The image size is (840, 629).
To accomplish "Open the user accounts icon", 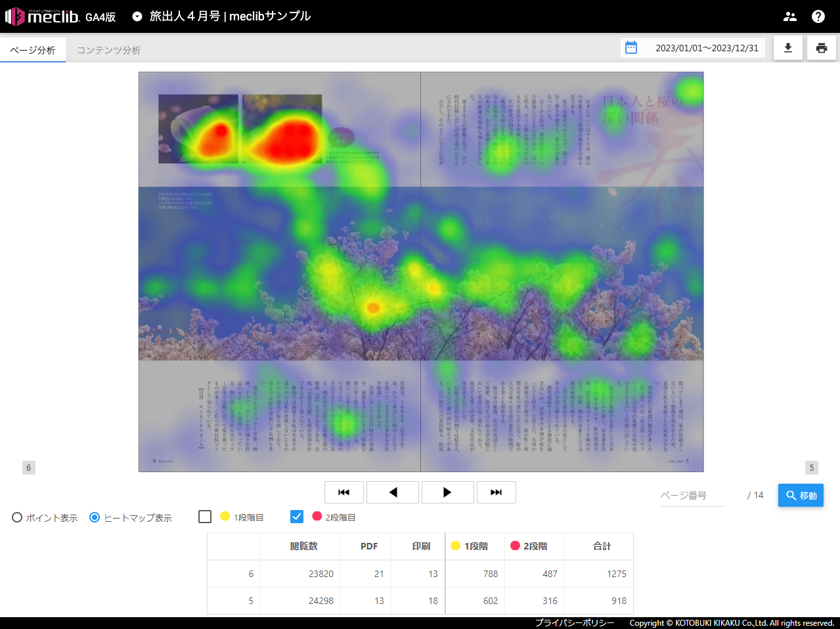I will point(790,16).
